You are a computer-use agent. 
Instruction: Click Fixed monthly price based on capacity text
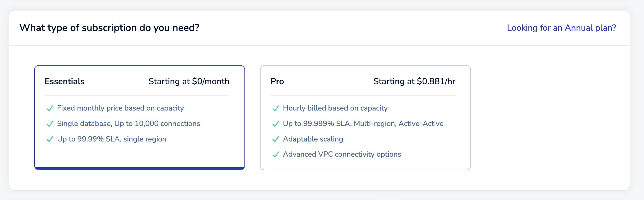(x=120, y=108)
